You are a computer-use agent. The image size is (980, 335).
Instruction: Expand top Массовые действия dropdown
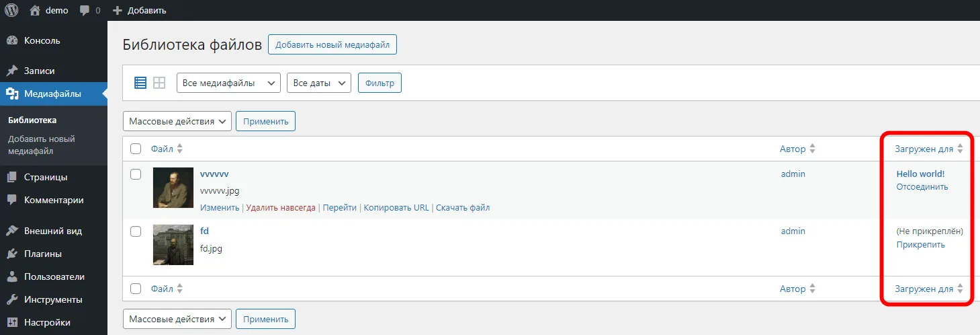click(177, 121)
